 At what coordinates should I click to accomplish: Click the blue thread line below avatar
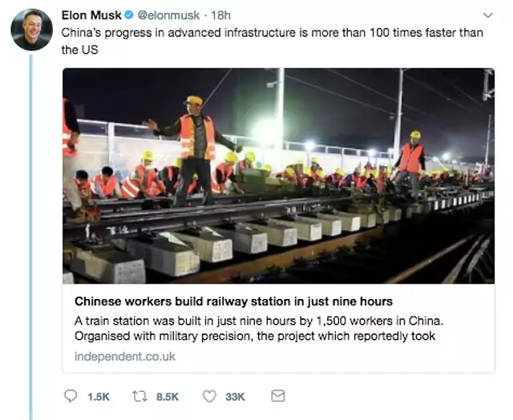coord(31,240)
